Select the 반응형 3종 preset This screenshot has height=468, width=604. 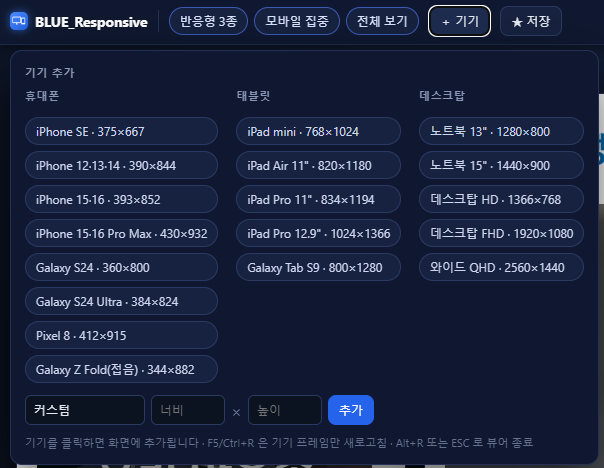tap(208, 21)
